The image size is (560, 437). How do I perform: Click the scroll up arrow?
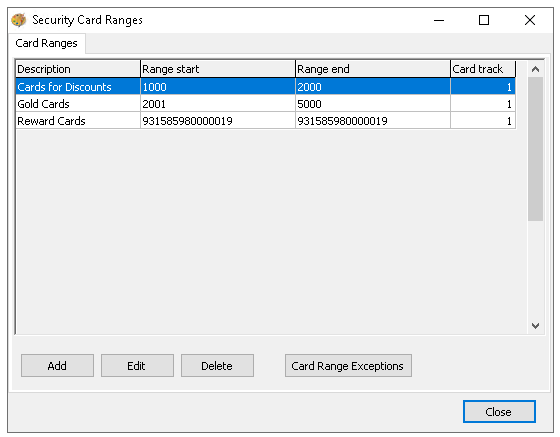coord(535,69)
